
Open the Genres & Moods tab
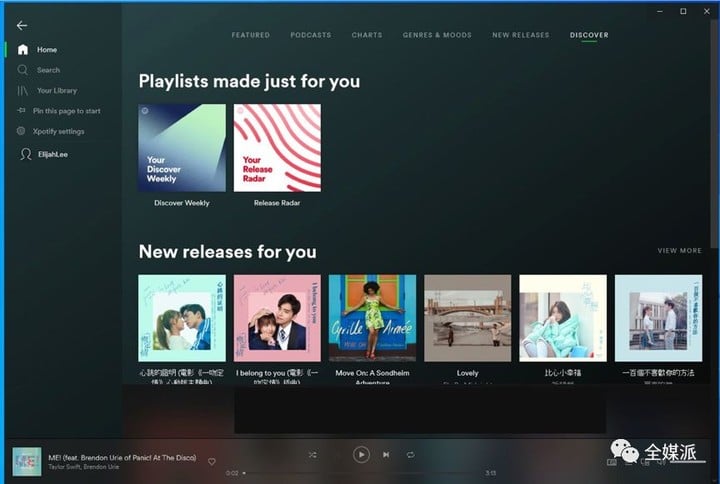(x=437, y=35)
